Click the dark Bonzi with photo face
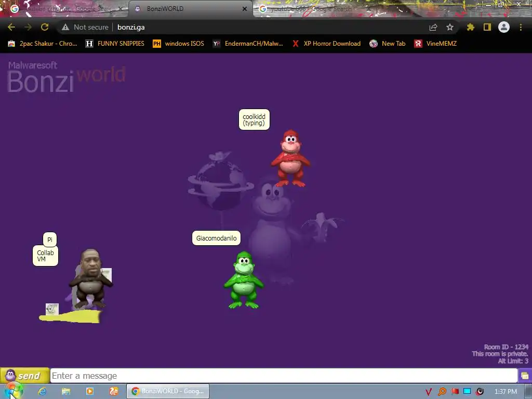532x399 pixels. [x=90, y=279]
